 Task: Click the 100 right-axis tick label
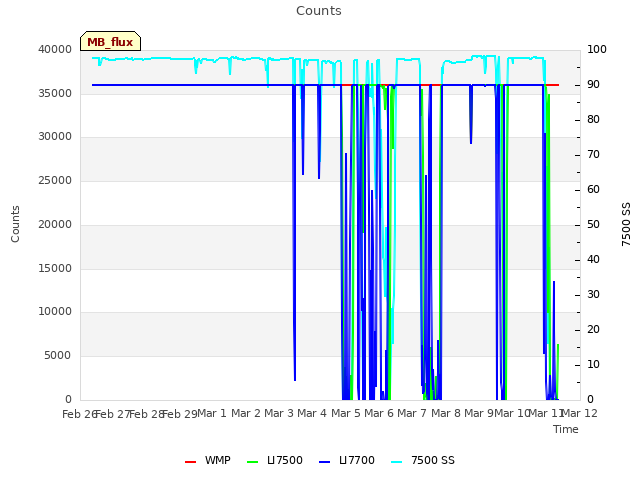(597, 49)
